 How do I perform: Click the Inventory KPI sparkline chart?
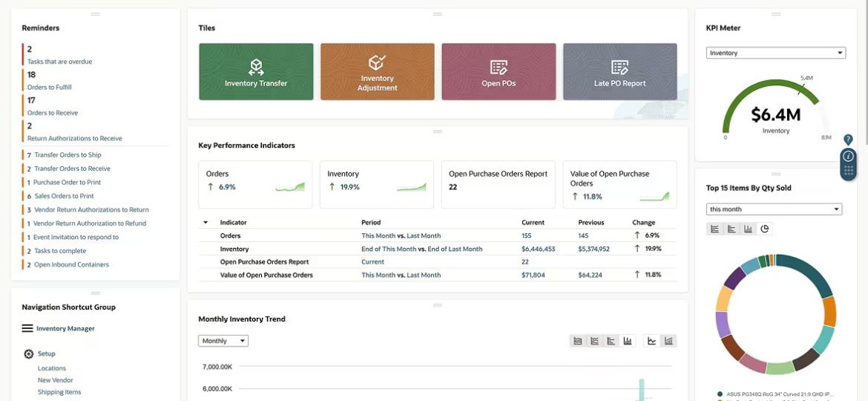[x=411, y=187]
